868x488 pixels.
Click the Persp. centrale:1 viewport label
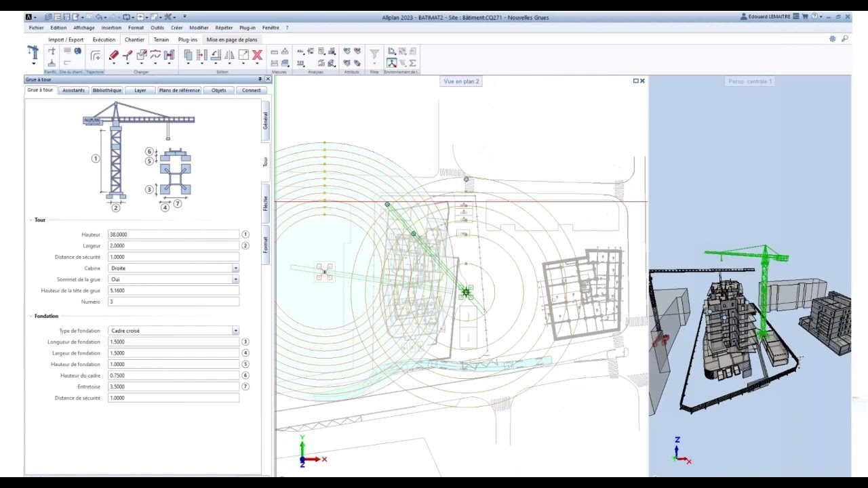click(750, 81)
